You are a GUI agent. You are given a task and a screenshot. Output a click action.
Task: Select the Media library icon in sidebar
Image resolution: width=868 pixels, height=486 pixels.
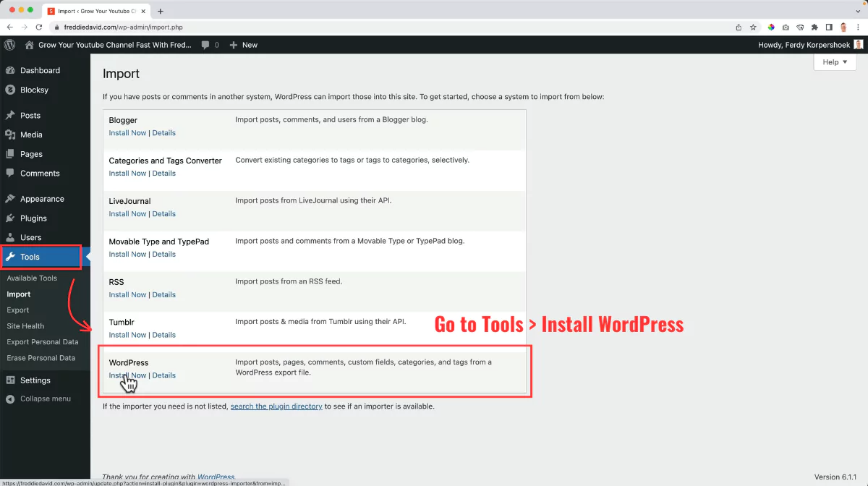(12, 135)
